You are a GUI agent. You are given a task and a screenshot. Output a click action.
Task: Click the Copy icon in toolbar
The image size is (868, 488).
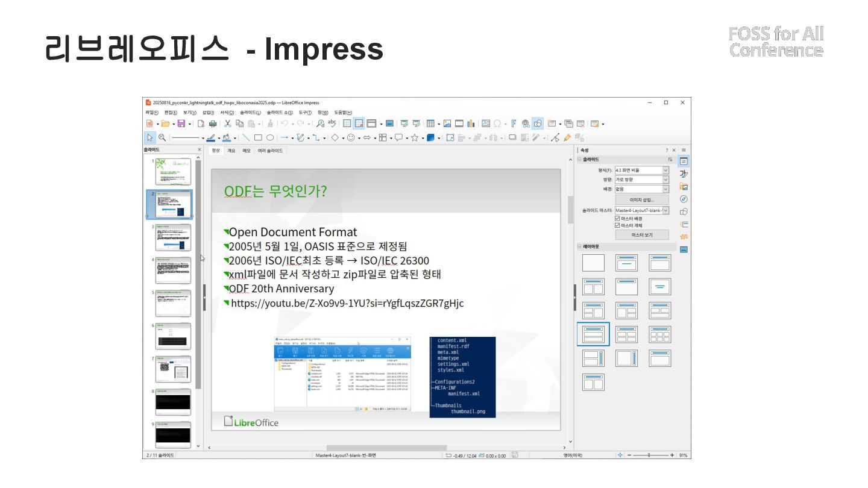point(239,124)
